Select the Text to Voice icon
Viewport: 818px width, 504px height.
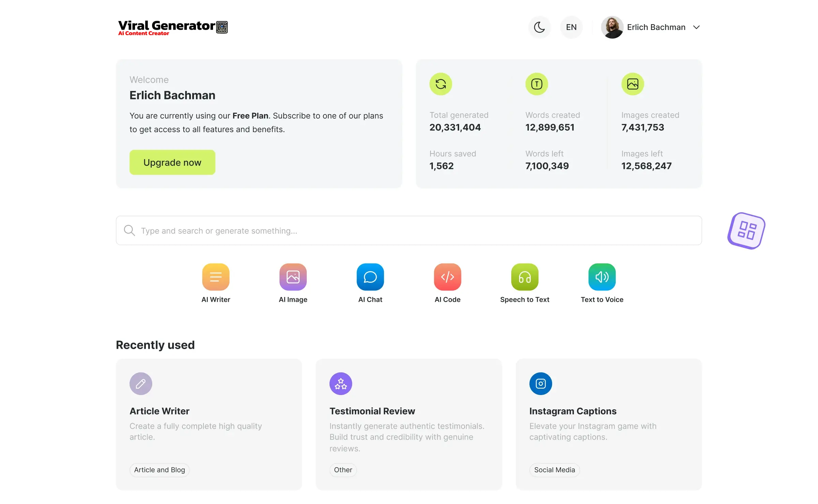coord(602,277)
